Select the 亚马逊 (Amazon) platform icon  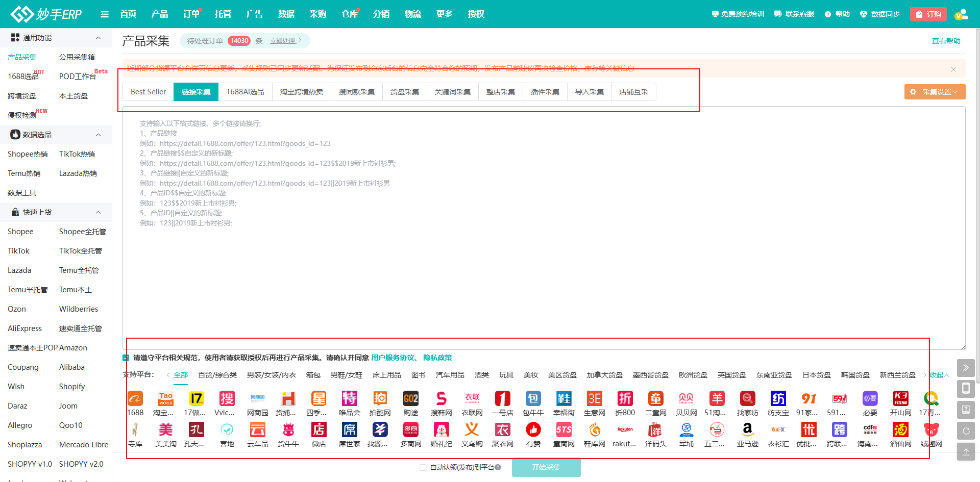pos(747,429)
